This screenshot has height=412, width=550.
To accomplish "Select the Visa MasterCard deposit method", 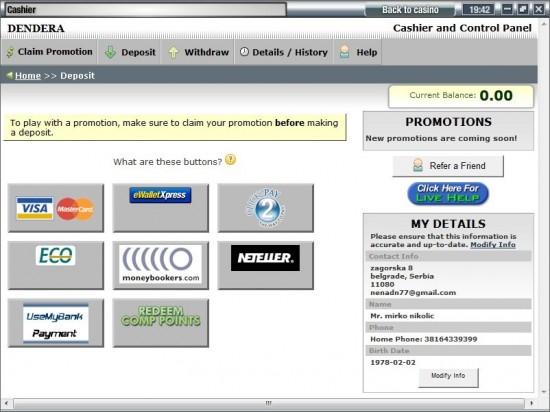I will point(56,208).
